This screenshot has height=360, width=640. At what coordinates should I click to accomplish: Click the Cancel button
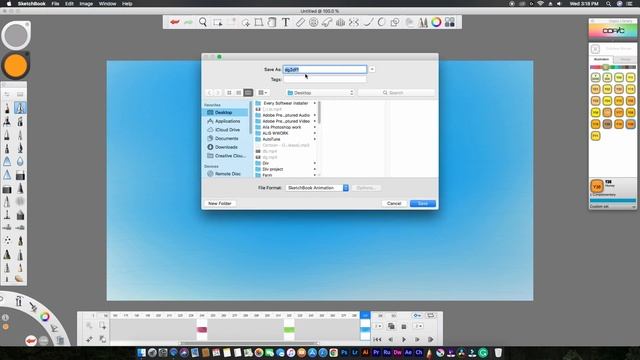tap(394, 203)
